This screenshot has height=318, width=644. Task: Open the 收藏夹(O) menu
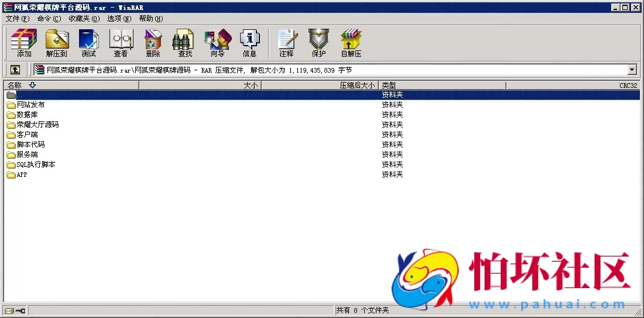[x=84, y=19]
